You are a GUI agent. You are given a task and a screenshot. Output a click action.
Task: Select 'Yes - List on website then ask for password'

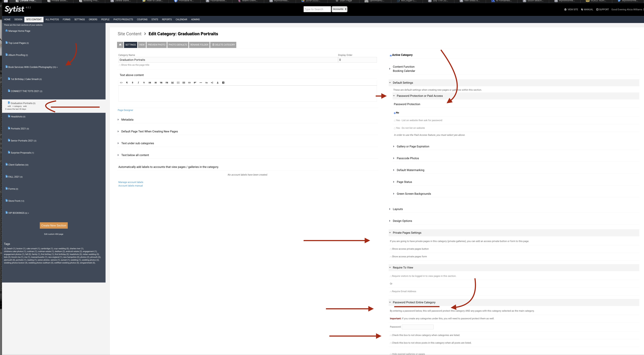(x=395, y=121)
